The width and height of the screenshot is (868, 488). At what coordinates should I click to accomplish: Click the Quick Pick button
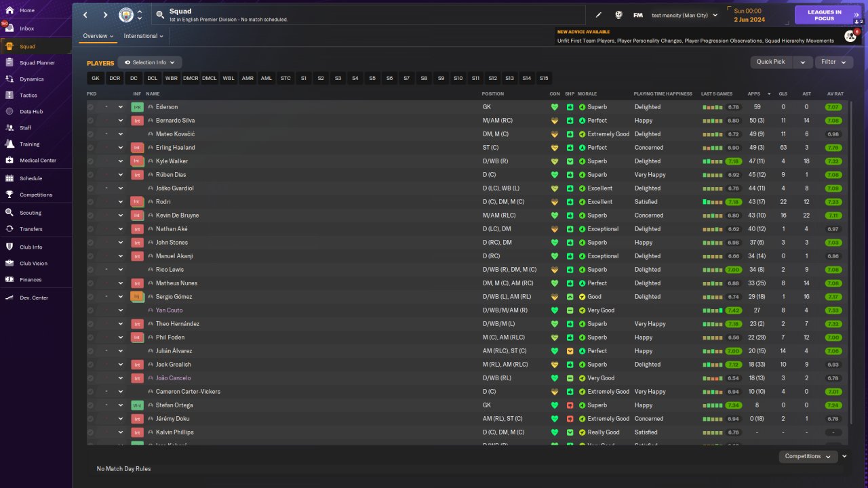click(x=771, y=62)
